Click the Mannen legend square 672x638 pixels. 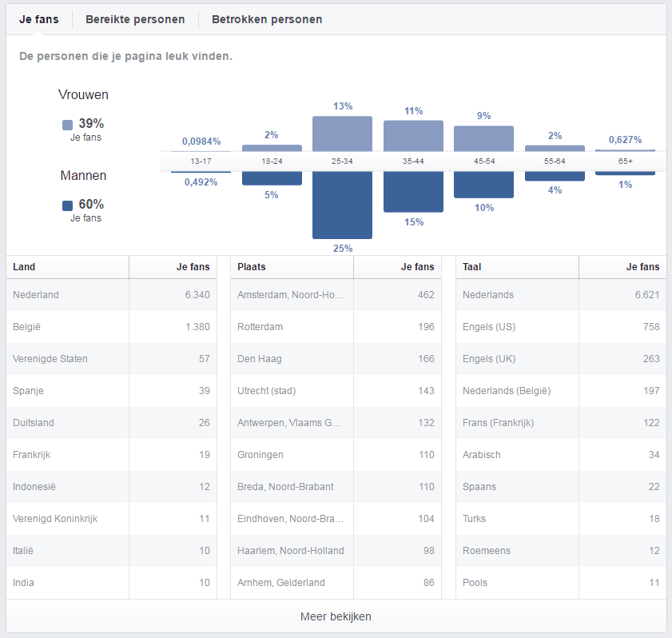click(67, 205)
